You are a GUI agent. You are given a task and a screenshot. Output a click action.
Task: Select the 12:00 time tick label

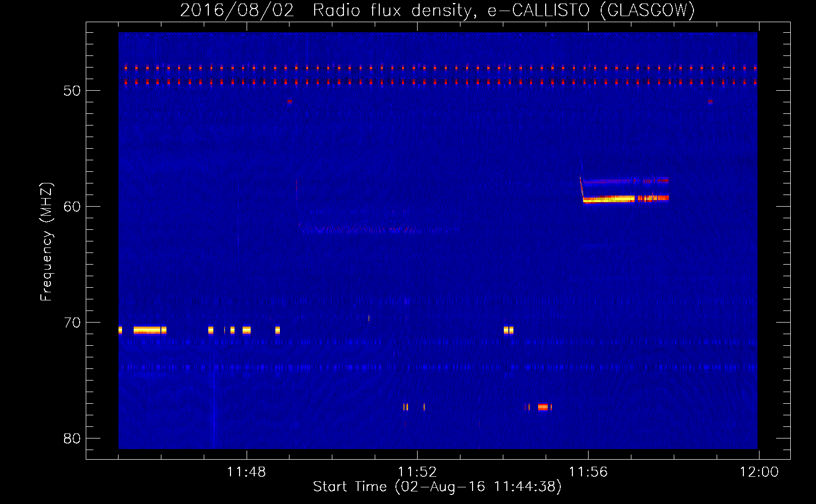759,472
